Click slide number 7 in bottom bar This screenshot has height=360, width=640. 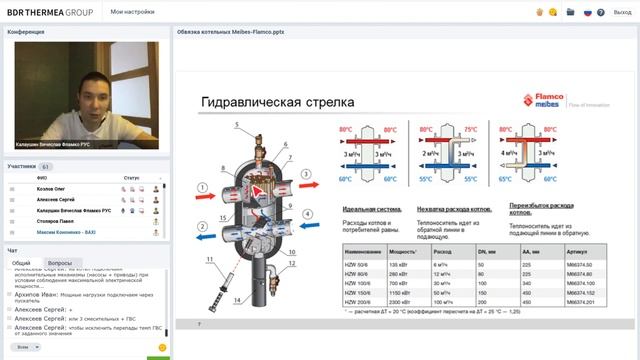(x=199, y=324)
